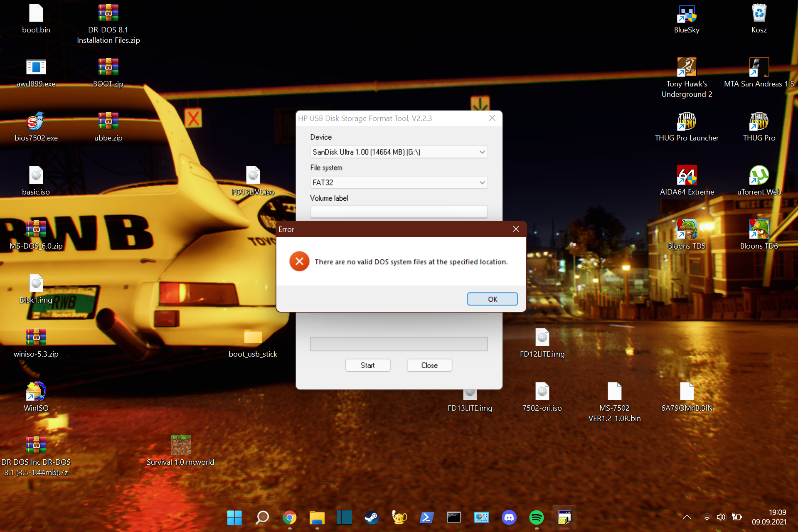This screenshot has width=798, height=532.
Task: Click OK in the Error dialog
Action: [493, 299]
